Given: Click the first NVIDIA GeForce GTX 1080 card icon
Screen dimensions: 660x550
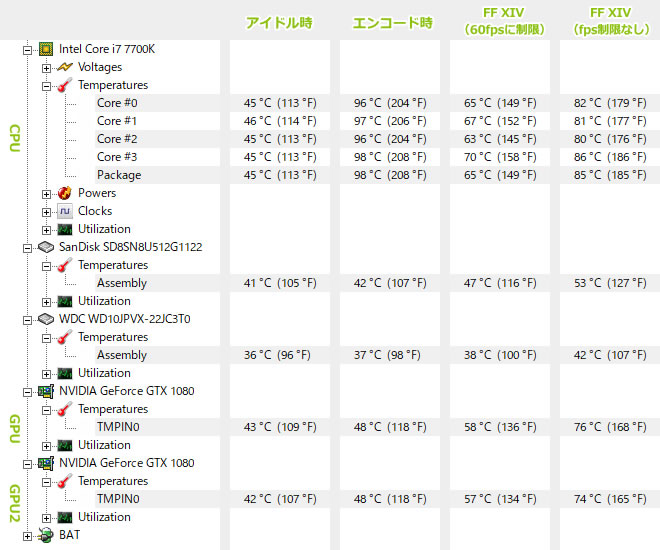Looking at the screenshot, I should coord(45,391).
